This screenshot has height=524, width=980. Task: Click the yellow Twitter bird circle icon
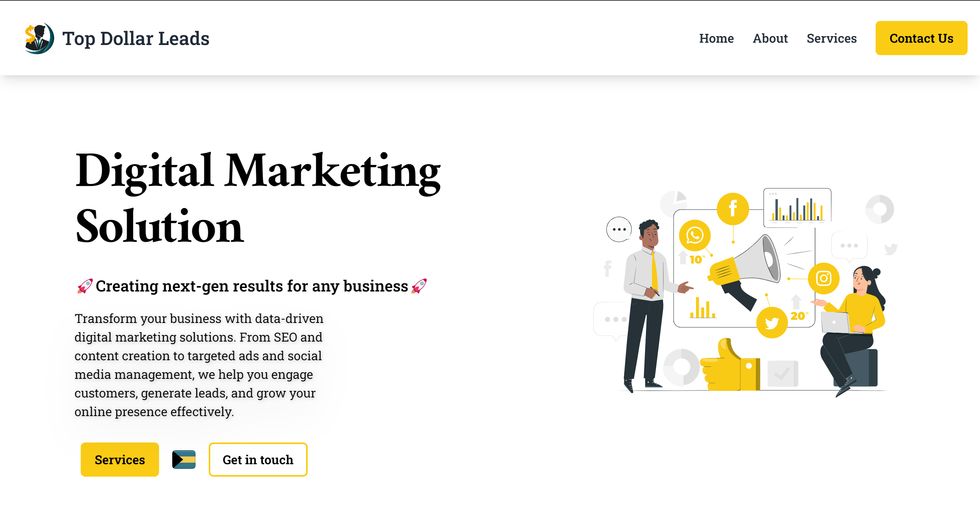coord(772,322)
